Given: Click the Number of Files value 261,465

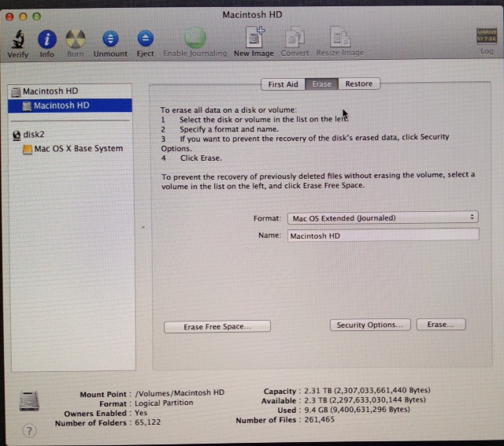Looking at the screenshot, I should pos(319,420).
